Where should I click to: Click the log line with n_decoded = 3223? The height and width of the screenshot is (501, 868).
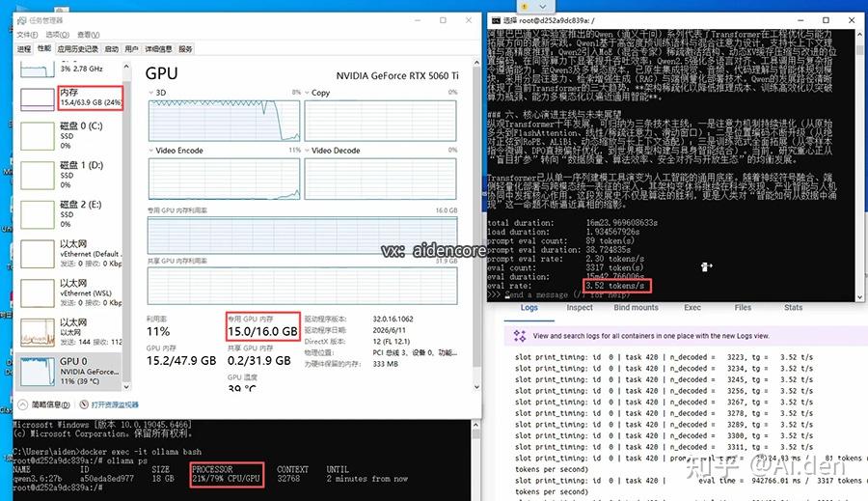[x=665, y=357]
